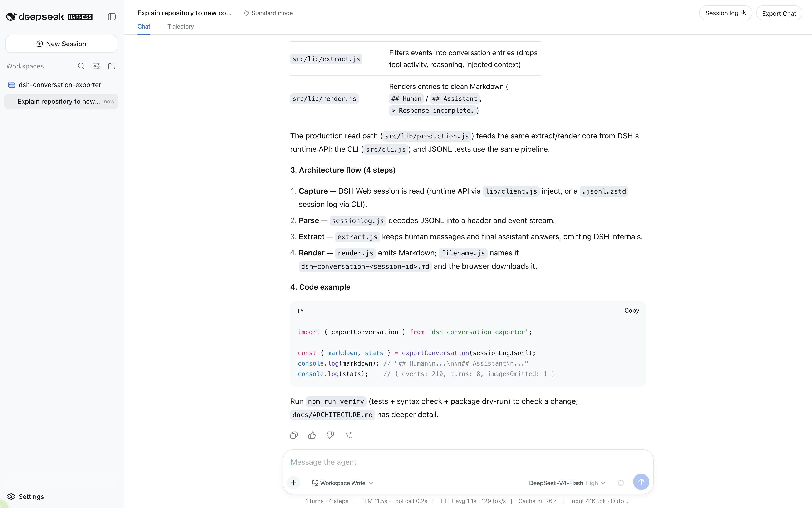The image size is (812, 508).
Task: Click 'src/lib/render.js' table cell
Action: click(324, 98)
